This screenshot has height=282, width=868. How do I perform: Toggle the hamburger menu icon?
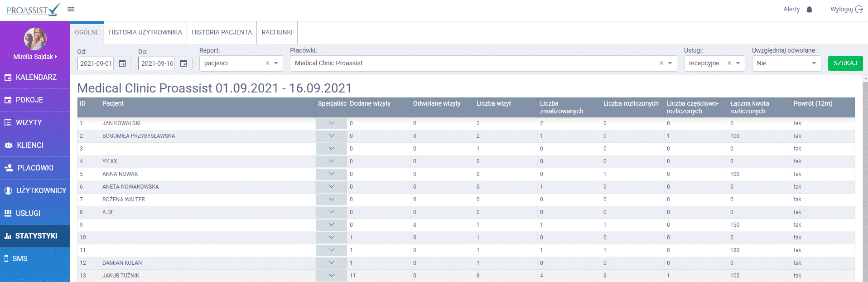71,9
